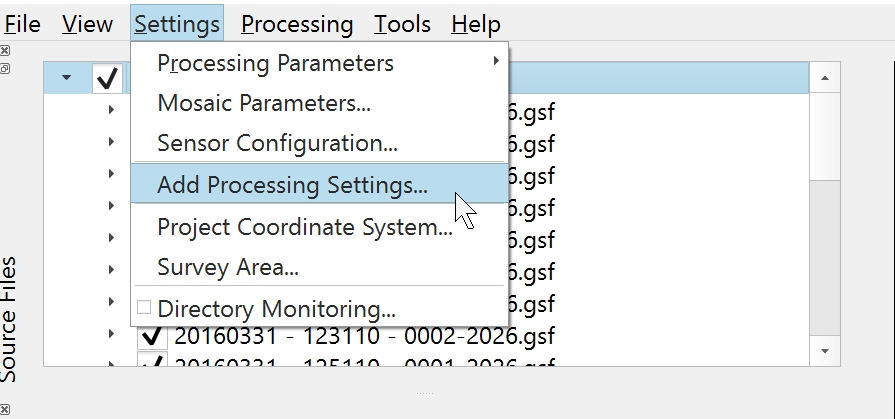Open the Tools menu
The width and height of the screenshot is (895, 419).
(402, 24)
